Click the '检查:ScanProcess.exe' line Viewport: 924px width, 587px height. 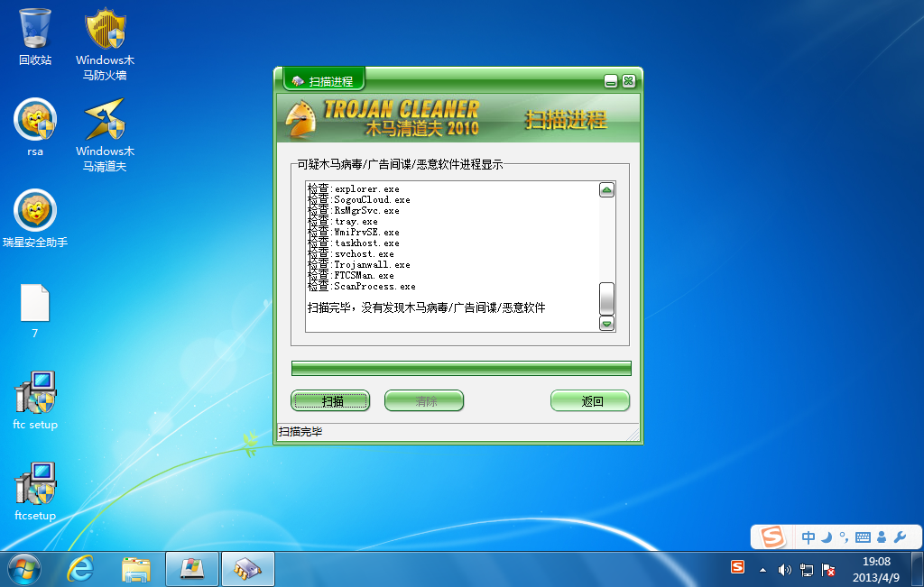point(362,286)
